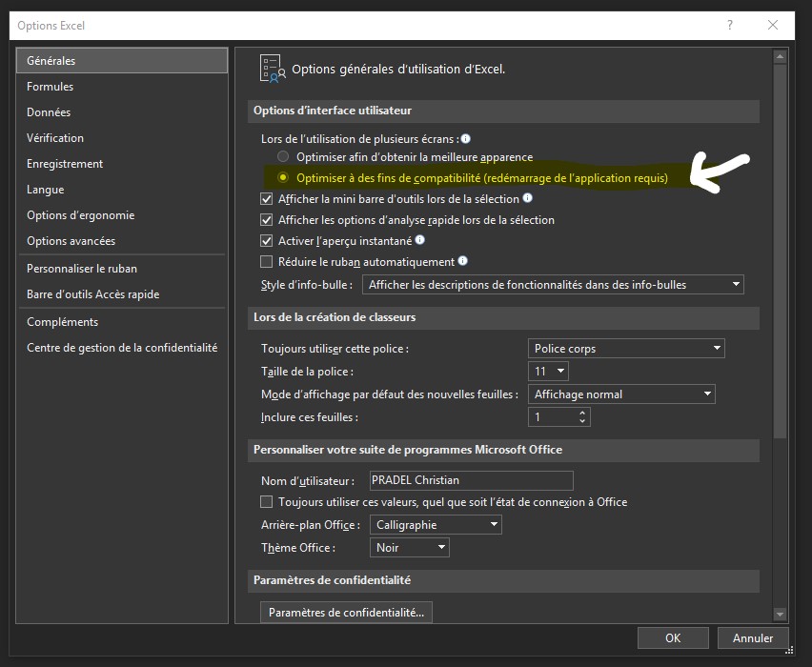This screenshot has width=812, height=667.
Task: Click the Help question mark in title bar
Action: tap(731, 26)
